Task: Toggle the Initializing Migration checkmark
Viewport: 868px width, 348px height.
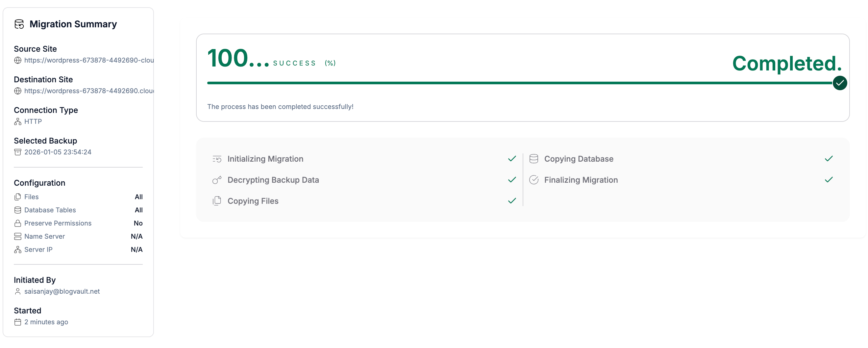Action: tap(511, 158)
